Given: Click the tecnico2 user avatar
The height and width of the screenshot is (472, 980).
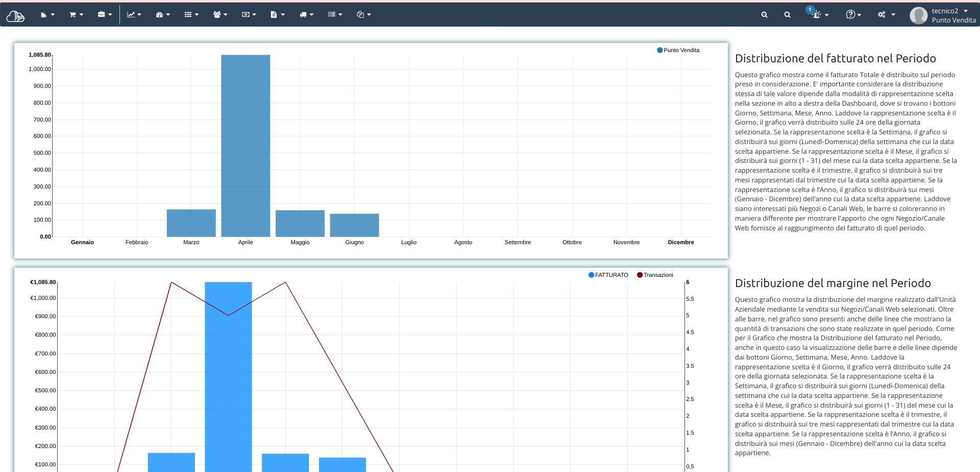Looking at the screenshot, I should (x=918, y=15).
